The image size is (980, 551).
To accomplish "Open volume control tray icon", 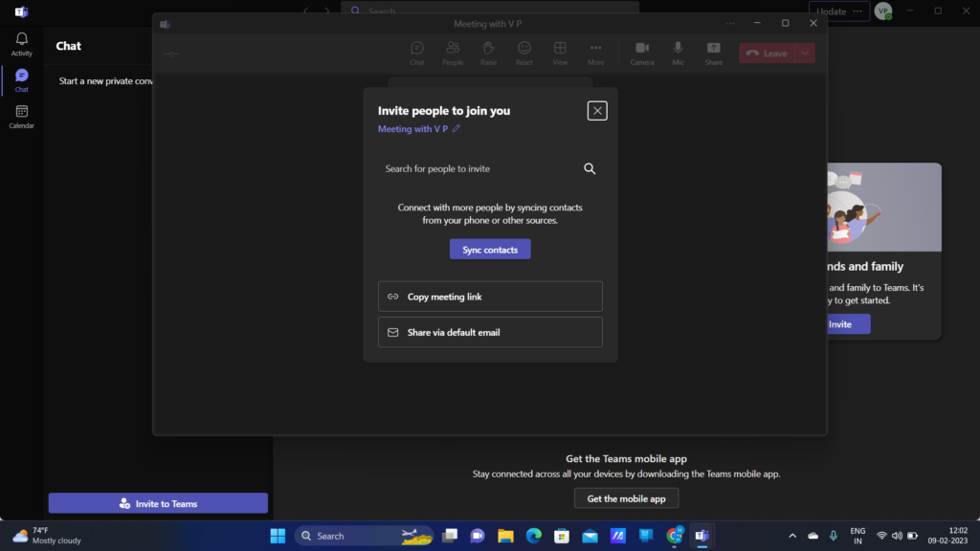I will tap(898, 536).
